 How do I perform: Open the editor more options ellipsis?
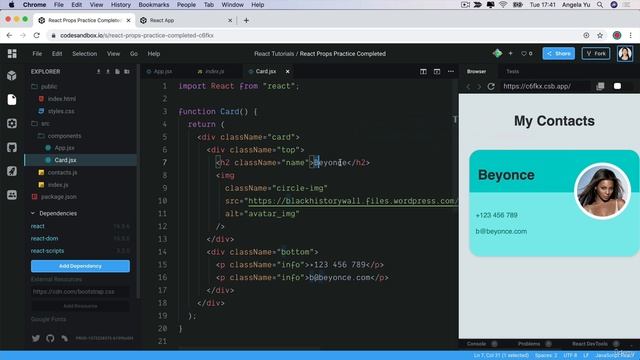(451, 71)
